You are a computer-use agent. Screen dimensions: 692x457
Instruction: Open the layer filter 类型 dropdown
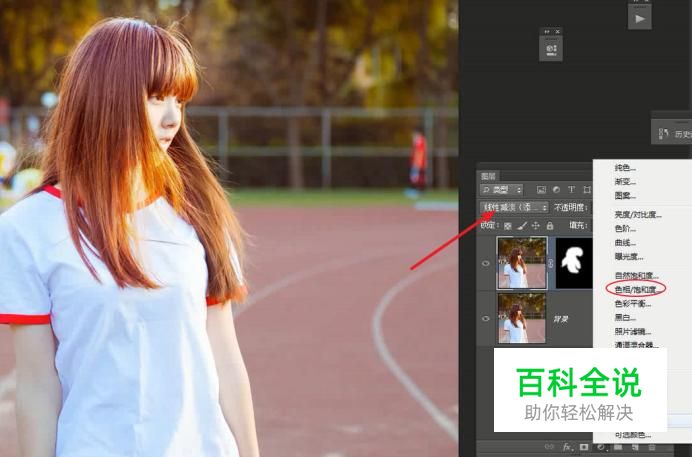pyautogui.click(x=501, y=190)
